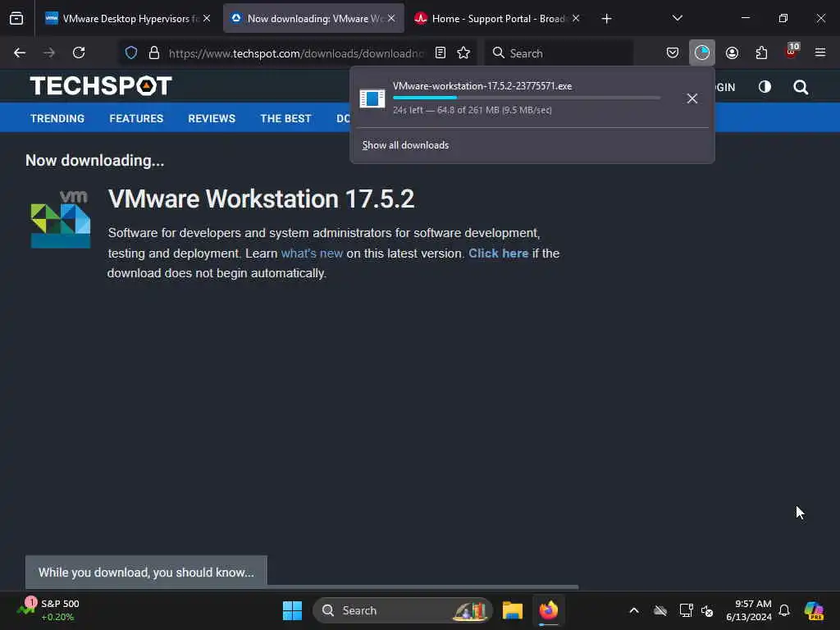Go back with the browser back arrow
840x630 pixels.
[20, 52]
